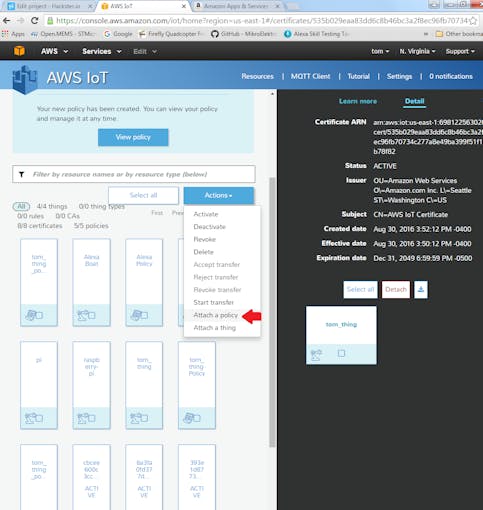Switch to the Detail tab
Viewport: 483px width, 510px height.
pos(414,101)
